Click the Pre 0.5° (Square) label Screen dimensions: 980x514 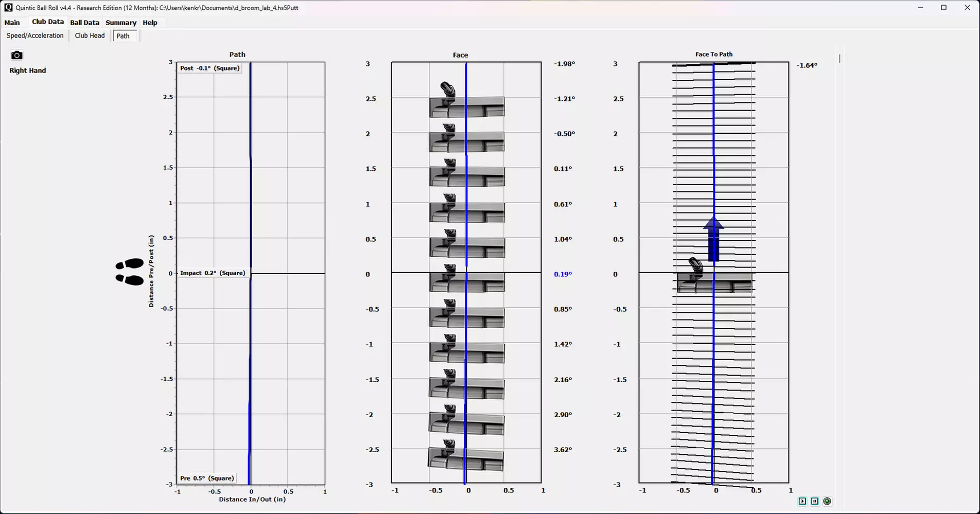pyautogui.click(x=207, y=478)
